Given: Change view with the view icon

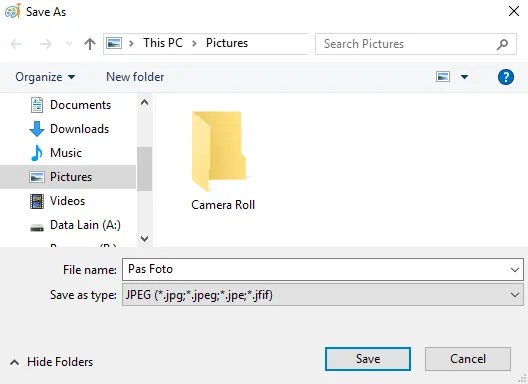Looking at the screenshot, I should (x=443, y=77).
